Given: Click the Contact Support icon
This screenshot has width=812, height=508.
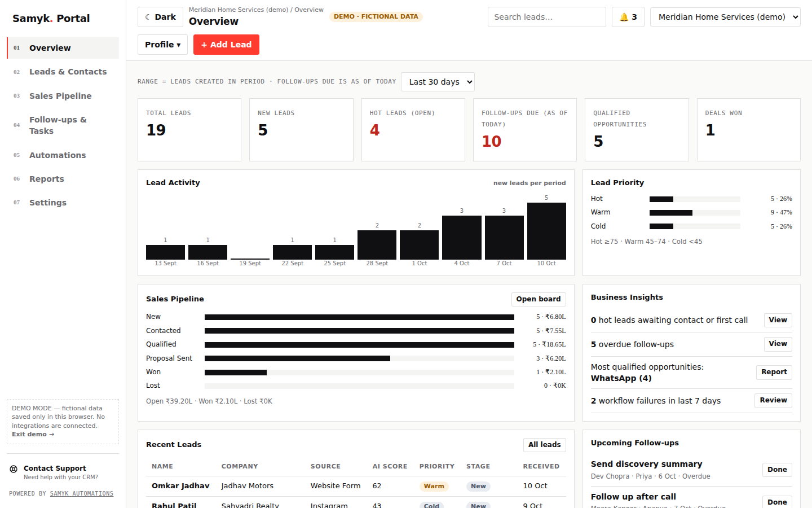Looking at the screenshot, I should click(14, 469).
